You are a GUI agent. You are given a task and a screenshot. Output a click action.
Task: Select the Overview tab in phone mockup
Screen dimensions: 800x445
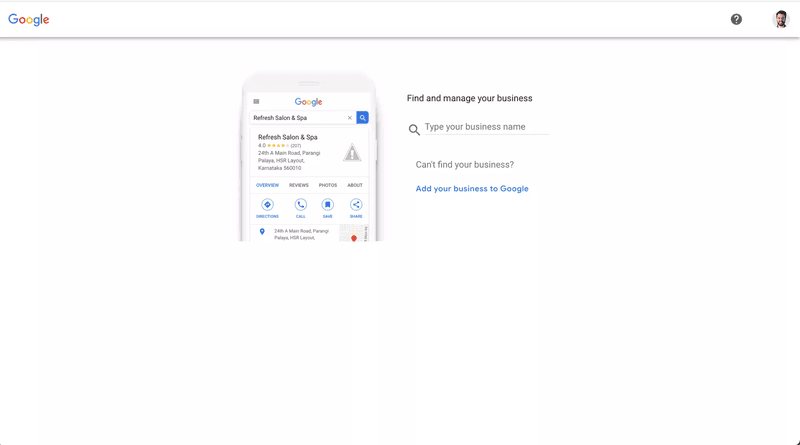click(267, 185)
